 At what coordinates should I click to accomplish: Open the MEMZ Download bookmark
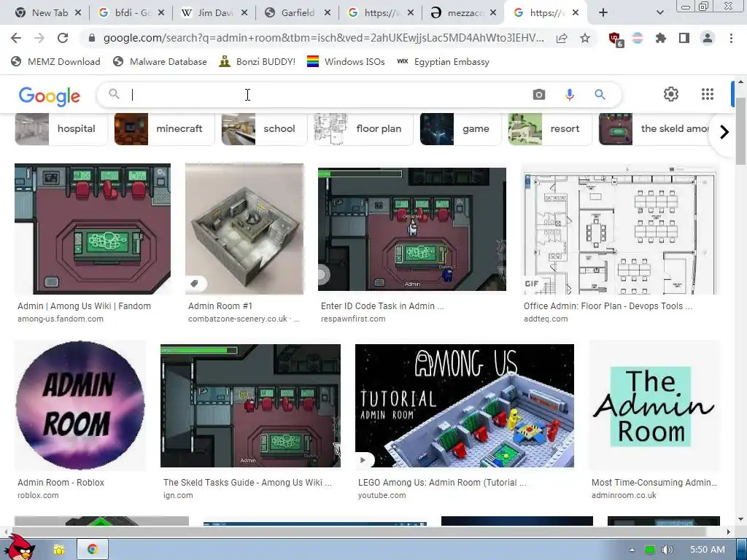(55, 61)
